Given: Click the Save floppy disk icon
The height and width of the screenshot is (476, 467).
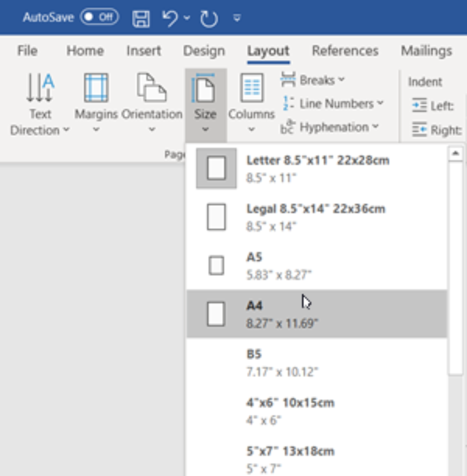Looking at the screenshot, I should 141,18.
